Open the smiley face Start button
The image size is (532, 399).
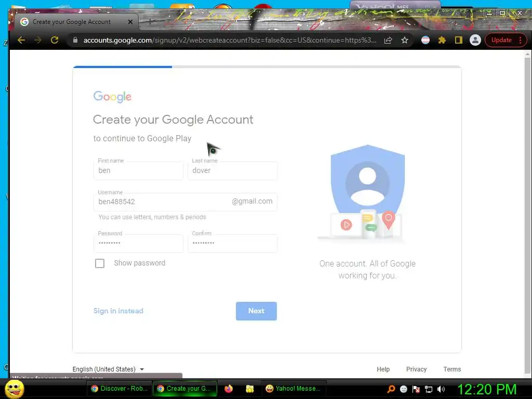point(14,389)
